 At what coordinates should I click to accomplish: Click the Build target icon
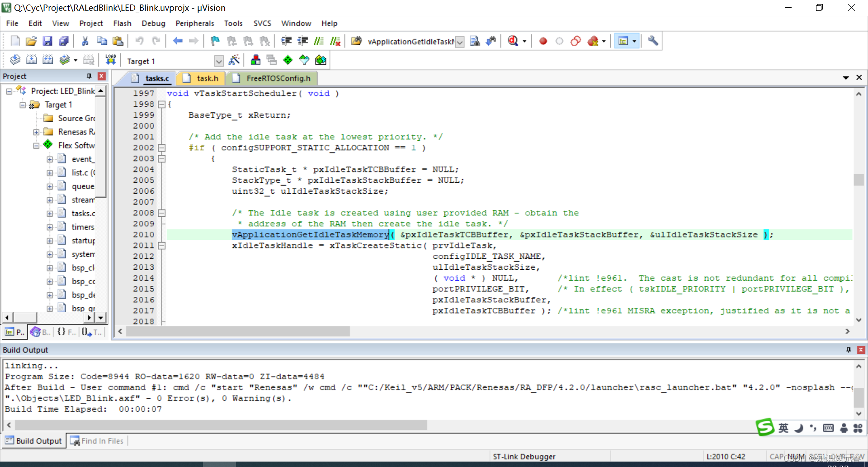31,60
